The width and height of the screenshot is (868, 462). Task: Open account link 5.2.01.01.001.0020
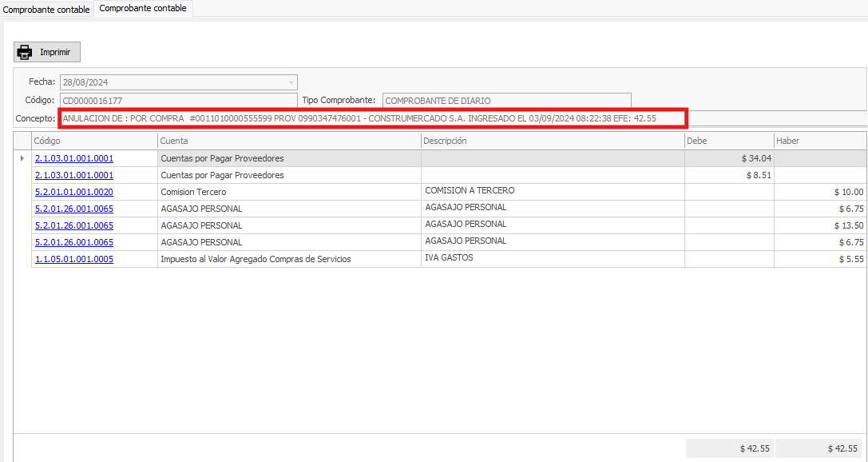pyautogui.click(x=74, y=193)
